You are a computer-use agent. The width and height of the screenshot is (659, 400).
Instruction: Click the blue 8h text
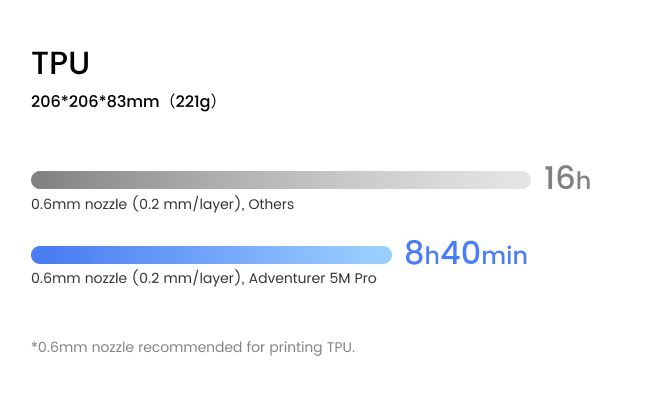(422, 253)
